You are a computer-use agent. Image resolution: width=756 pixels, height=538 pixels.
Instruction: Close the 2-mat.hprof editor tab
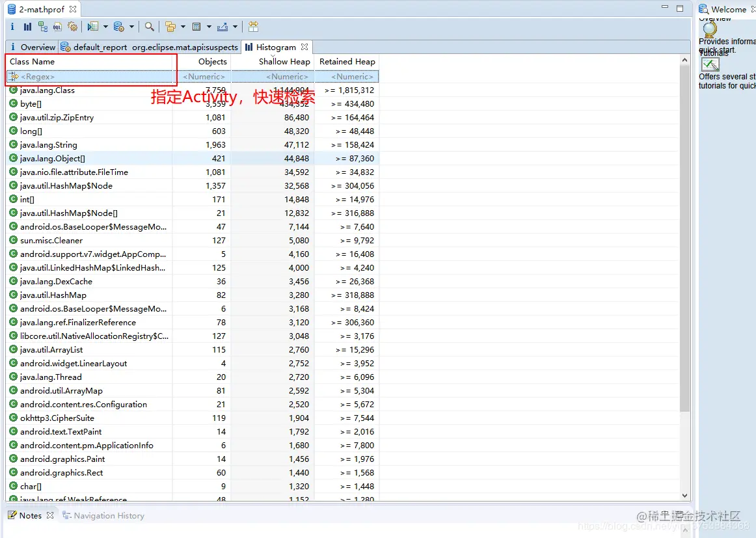tap(73, 9)
